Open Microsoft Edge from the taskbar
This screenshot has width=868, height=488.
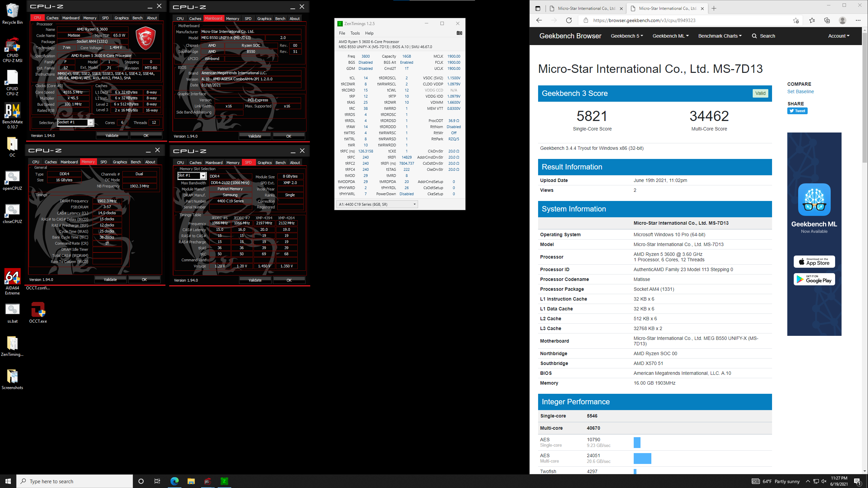pos(174,481)
